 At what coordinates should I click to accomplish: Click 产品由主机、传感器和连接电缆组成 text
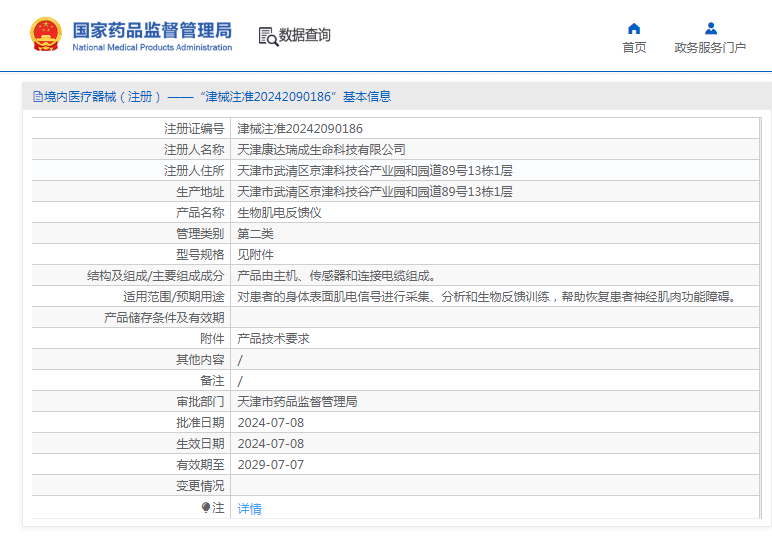[x=337, y=276]
